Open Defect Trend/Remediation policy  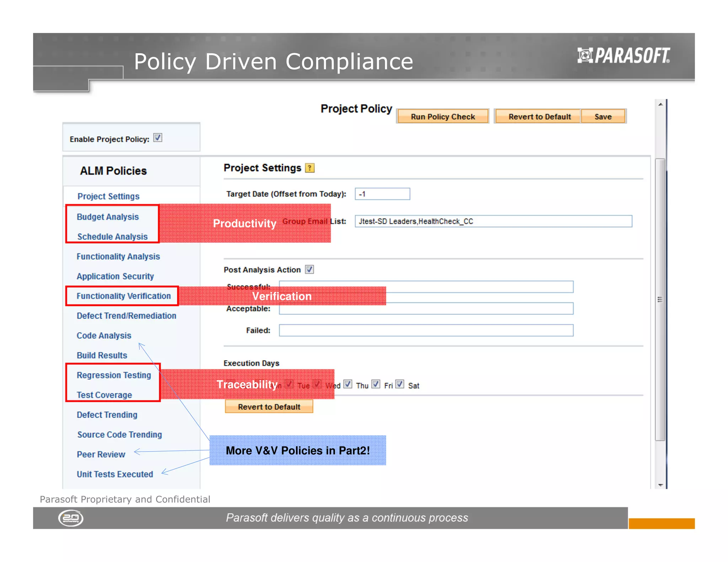pyautogui.click(x=127, y=316)
